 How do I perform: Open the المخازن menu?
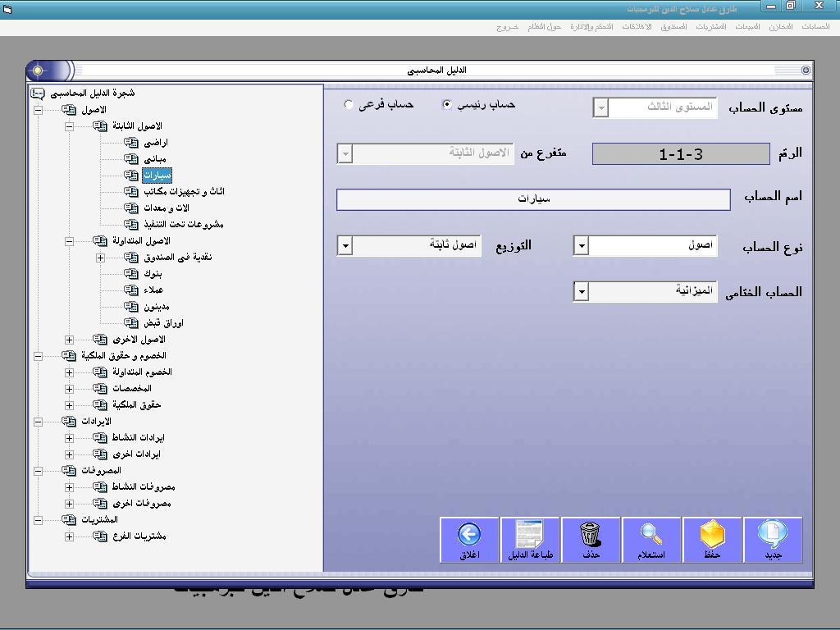tap(781, 27)
